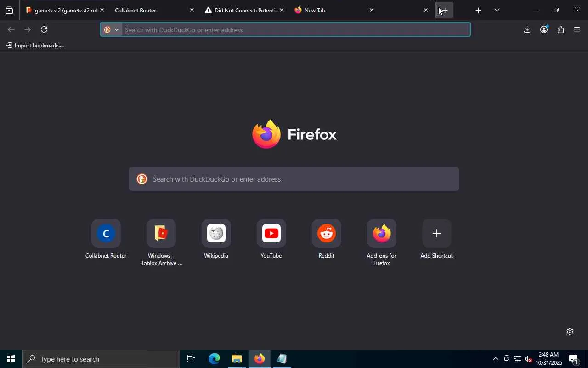Screen dimensions: 588x368
Task: Open the network status tray icon
Action: pos(517,359)
